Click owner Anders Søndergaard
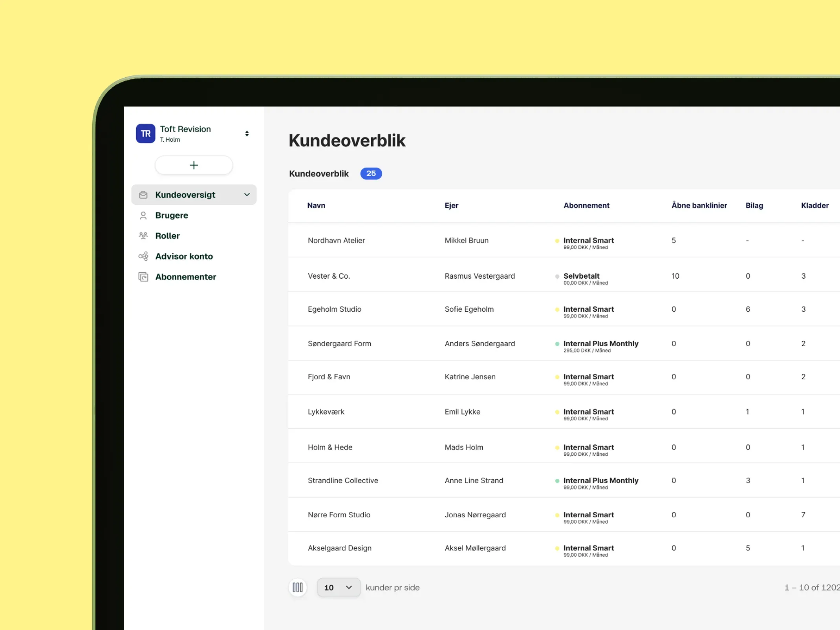The image size is (840, 630). (x=479, y=343)
